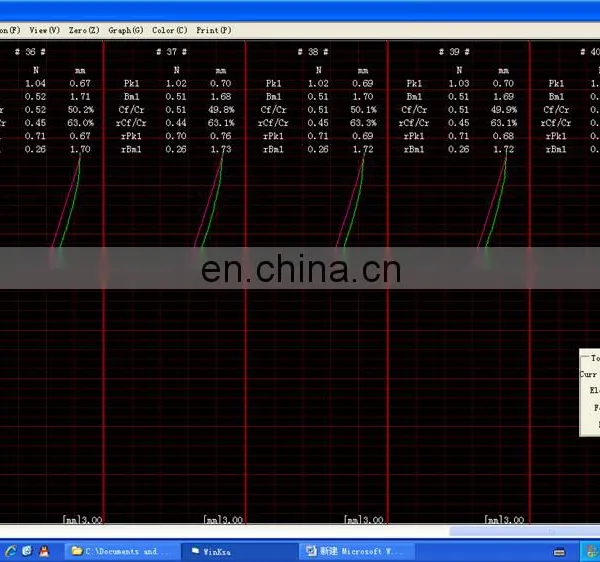Click the rPk1 label in panel 39
Viewport: 600px width, 562px height.
click(414, 136)
